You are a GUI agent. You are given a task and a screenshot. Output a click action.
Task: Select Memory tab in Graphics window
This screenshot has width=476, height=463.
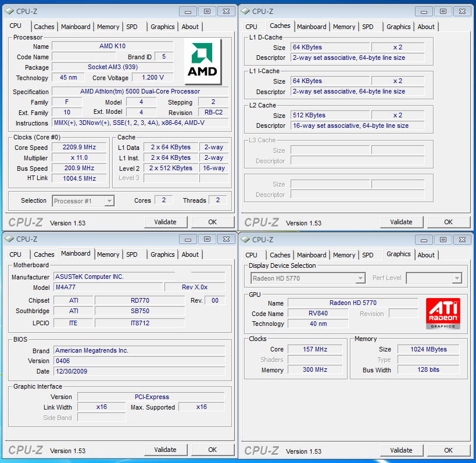(x=344, y=255)
